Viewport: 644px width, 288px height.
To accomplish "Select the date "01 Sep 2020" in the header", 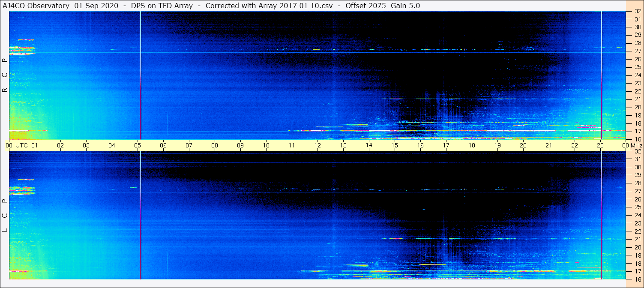I will (96, 6).
